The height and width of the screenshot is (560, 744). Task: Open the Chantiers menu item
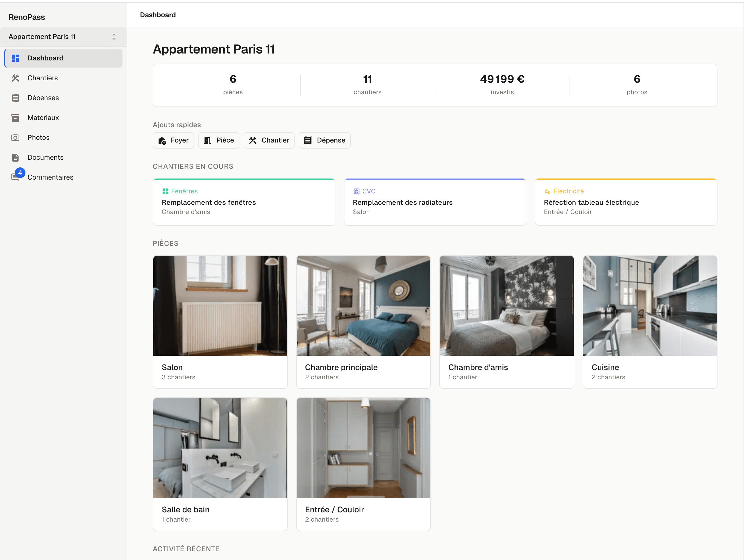click(x=43, y=78)
